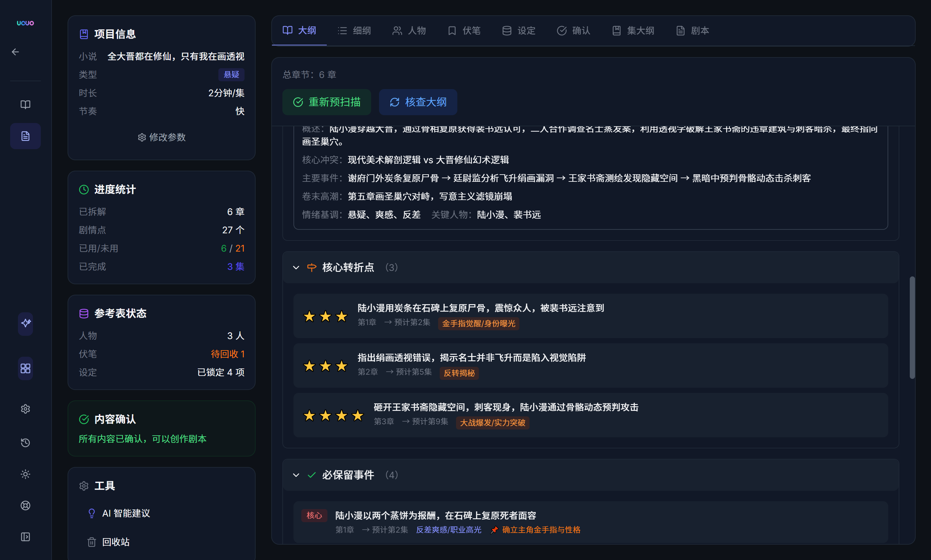Screen dimensions: 931x560
Task: Go back using the left arrow icon
Action: coord(15,52)
